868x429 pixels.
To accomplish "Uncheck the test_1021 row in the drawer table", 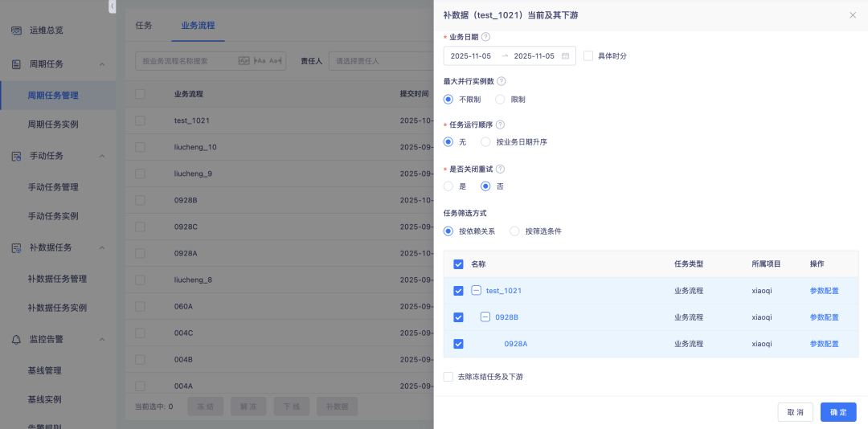I will tap(458, 291).
